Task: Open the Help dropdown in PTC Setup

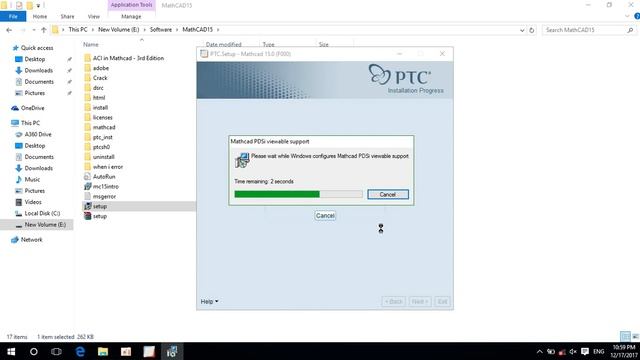Action: pos(209,302)
